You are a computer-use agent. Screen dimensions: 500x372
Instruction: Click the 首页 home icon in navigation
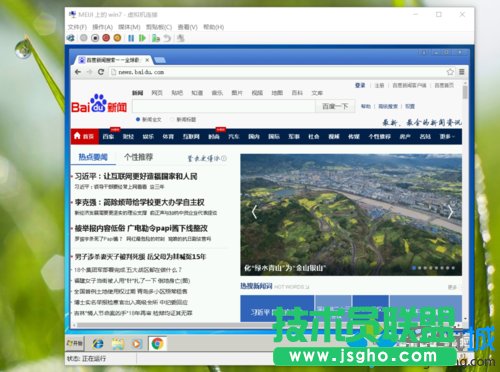click(x=85, y=136)
